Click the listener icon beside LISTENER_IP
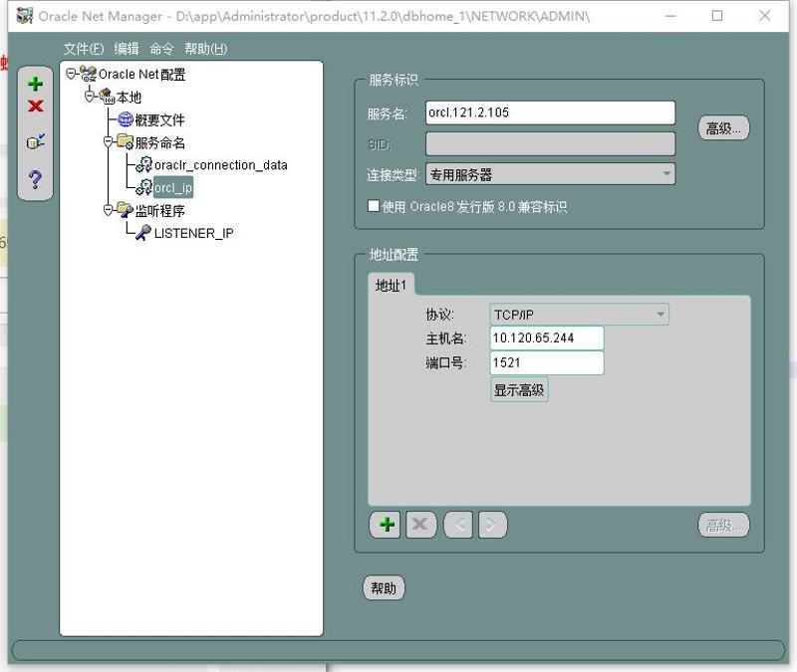This screenshot has height=672, width=797. tap(143, 233)
